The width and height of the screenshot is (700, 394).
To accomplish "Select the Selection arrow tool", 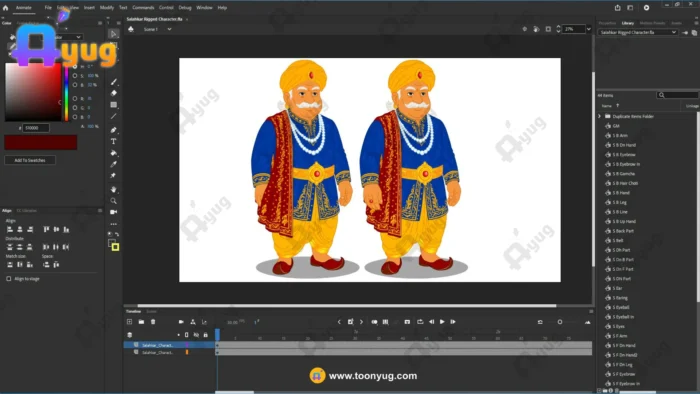I will click(x=113, y=34).
